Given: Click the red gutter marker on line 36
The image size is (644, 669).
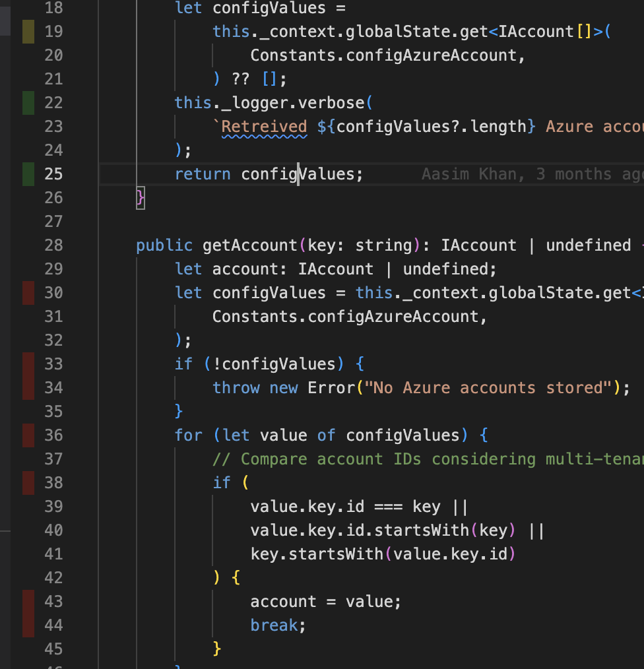Looking at the screenshot, I should (28, 435).
